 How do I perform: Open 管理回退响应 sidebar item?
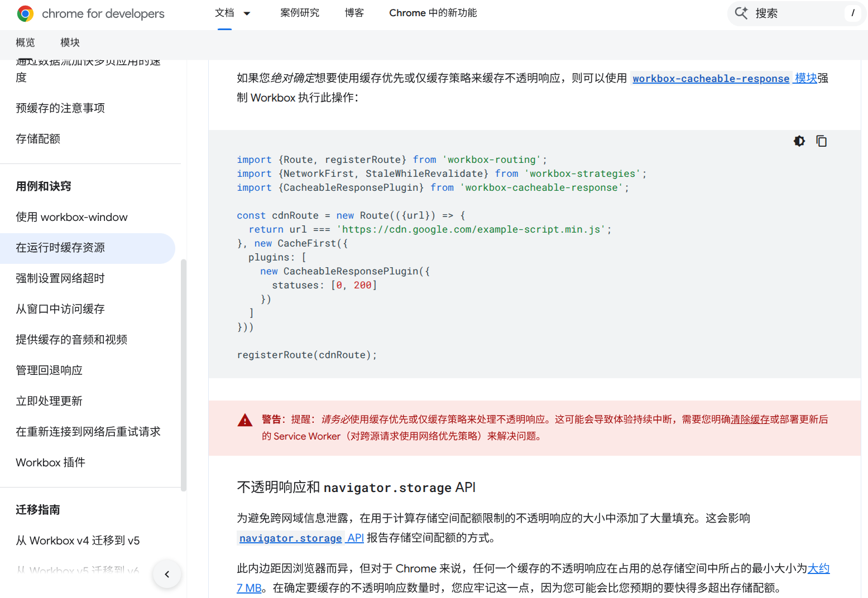49,370
